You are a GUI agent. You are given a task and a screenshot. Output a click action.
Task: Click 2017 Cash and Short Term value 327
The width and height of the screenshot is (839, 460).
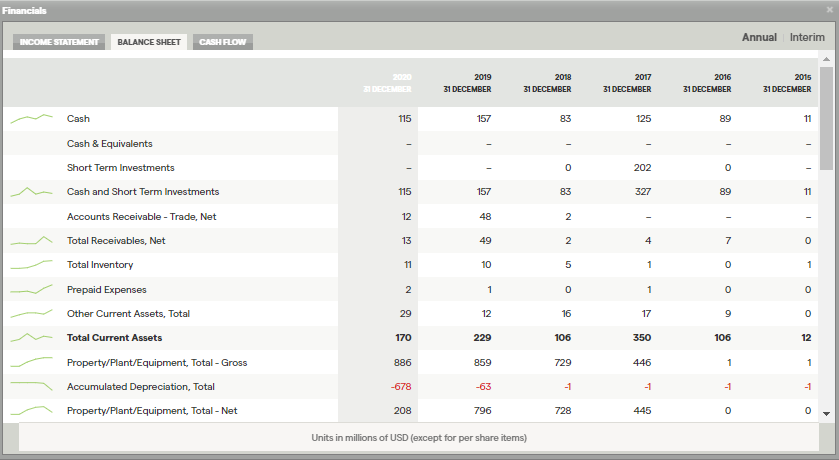[643, 191]
